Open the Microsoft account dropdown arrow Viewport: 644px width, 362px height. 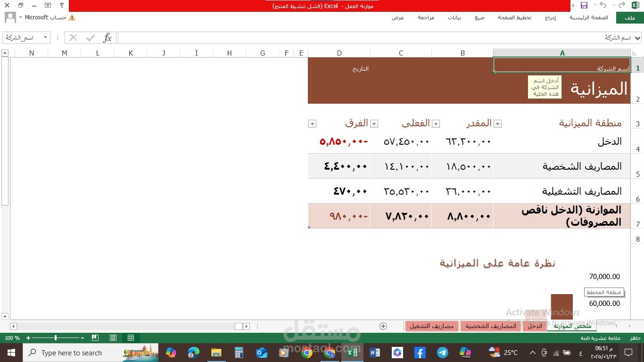(20, 17)
